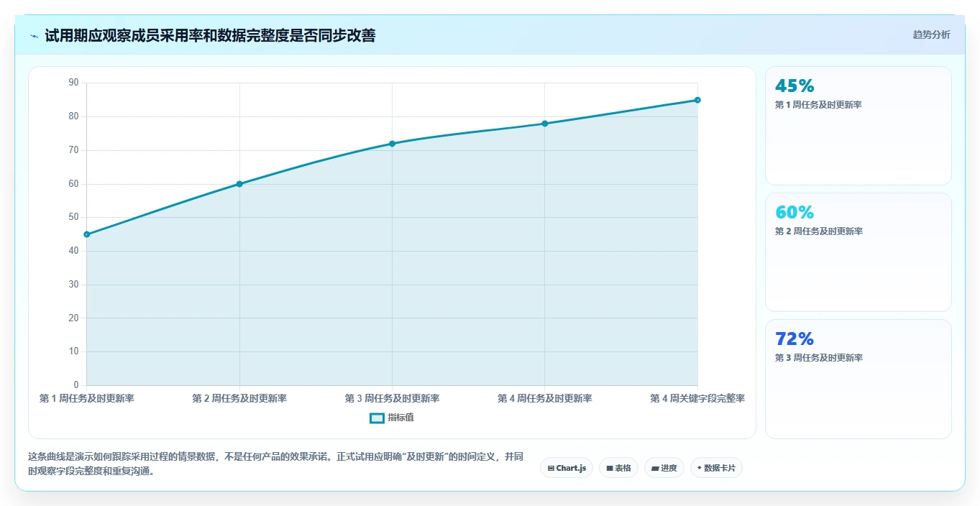This screenshot has width=980, height=506.
Task: Click x-axis label 第 3 周任务及时更新率
Action: click(392, 398)
